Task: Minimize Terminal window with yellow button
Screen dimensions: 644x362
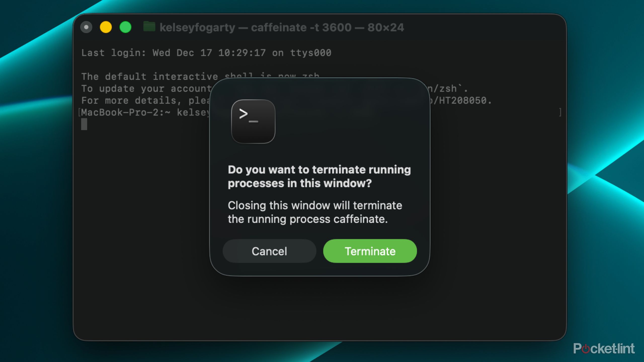Action: click(106, 27)
